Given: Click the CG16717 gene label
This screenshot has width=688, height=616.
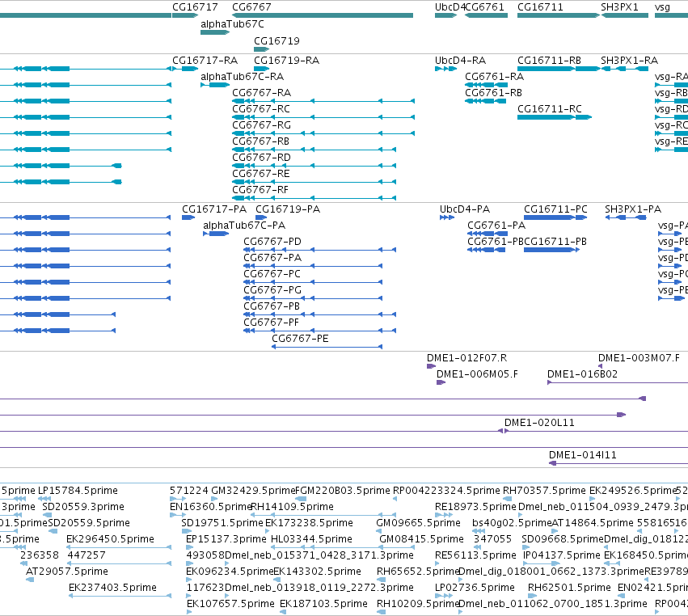Looking at the screenshot, I should click(x=195, y=7).
